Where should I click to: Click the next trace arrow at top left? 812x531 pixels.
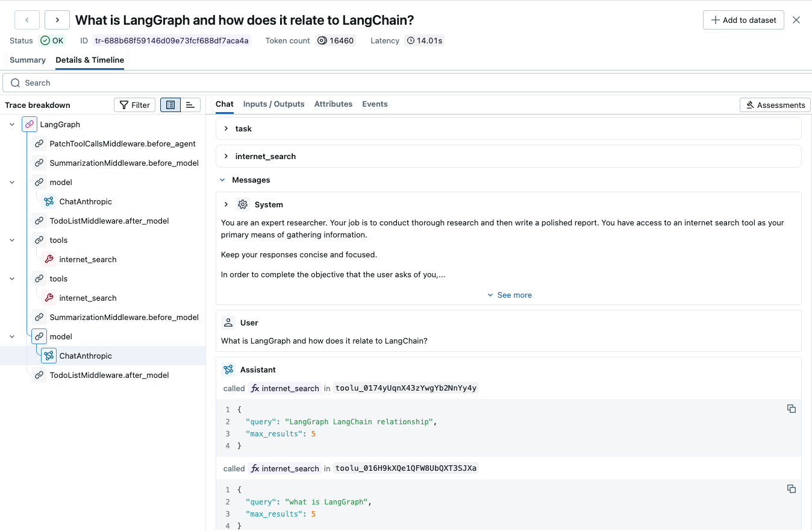57,20
